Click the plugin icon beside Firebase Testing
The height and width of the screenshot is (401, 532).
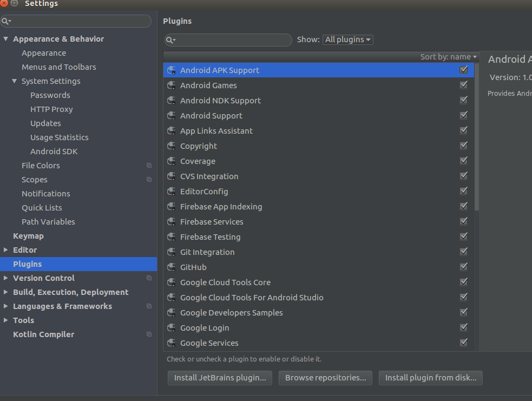172,237
